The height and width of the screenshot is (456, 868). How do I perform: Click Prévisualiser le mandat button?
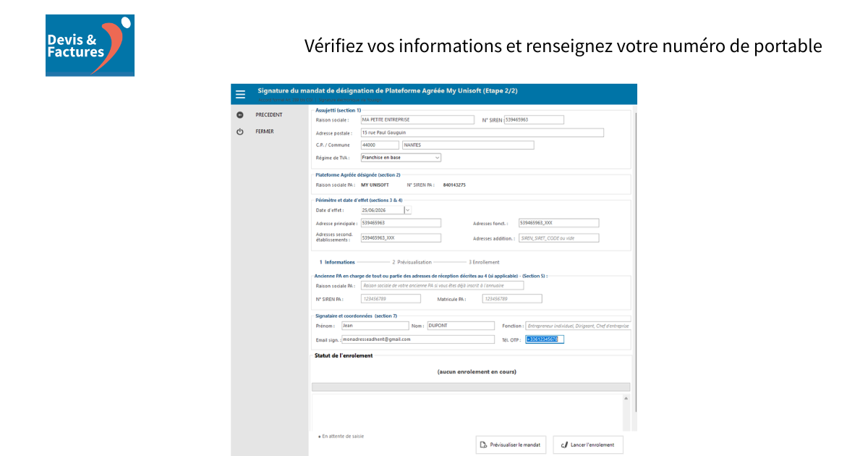point(511,444)
